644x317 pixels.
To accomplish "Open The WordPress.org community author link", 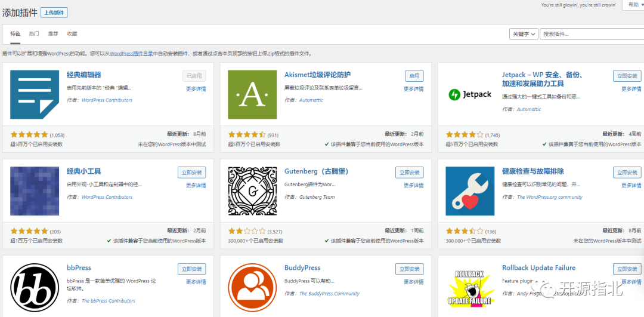I will (x=550, y=197).
